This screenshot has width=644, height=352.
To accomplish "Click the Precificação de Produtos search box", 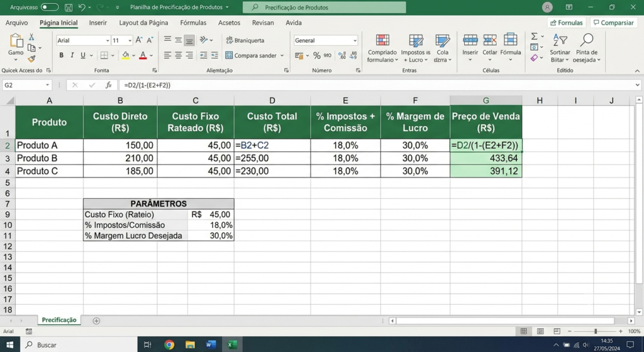I will point(324,8).
